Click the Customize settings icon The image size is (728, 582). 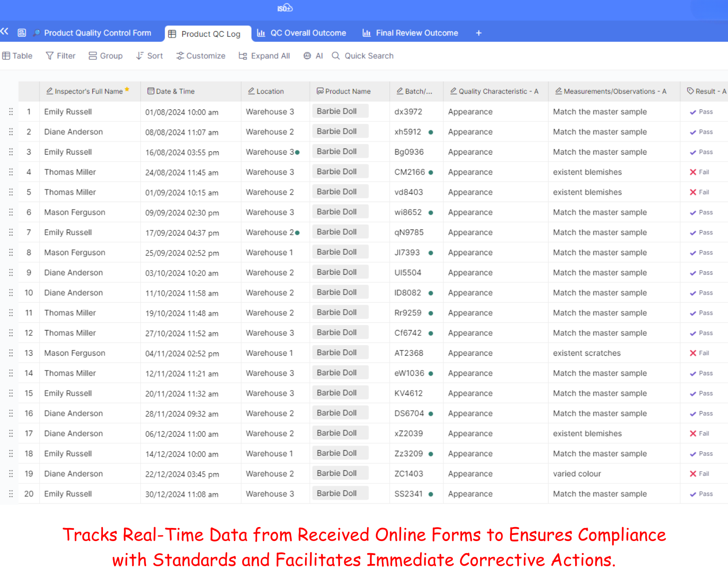[180, 56]
